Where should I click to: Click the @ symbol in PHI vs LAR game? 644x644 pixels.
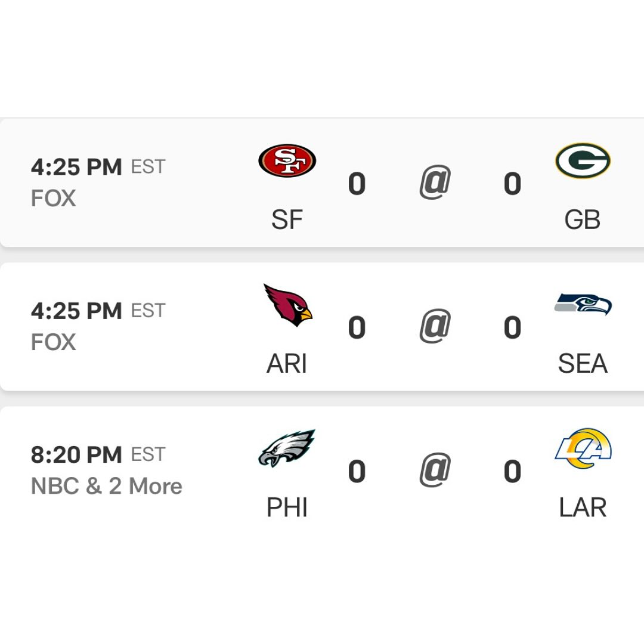click(x=435, y=469)
